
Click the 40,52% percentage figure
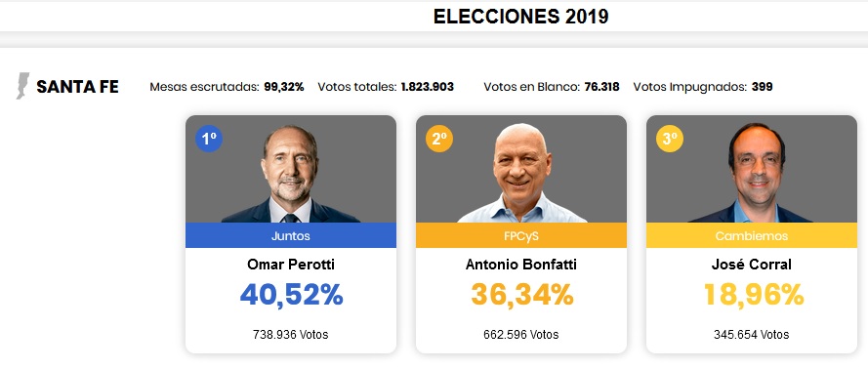291,295
